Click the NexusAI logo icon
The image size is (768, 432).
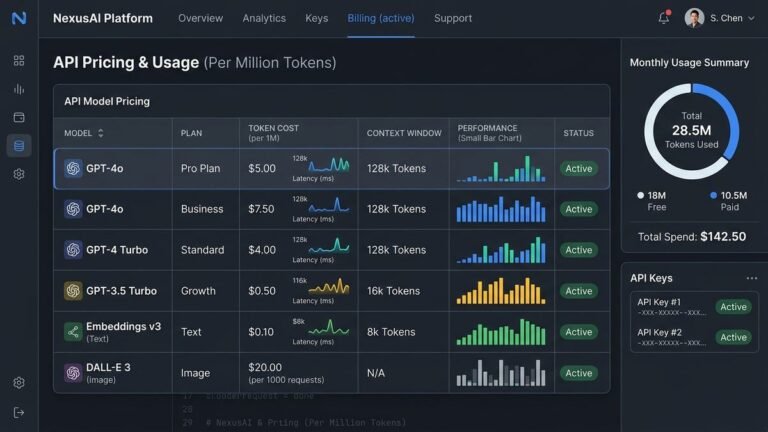[x=19, y=18]
